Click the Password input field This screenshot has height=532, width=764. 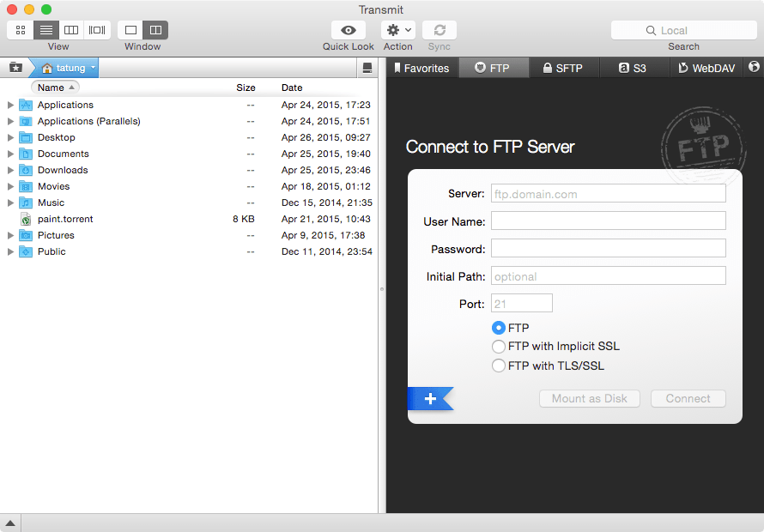point(608,248)
